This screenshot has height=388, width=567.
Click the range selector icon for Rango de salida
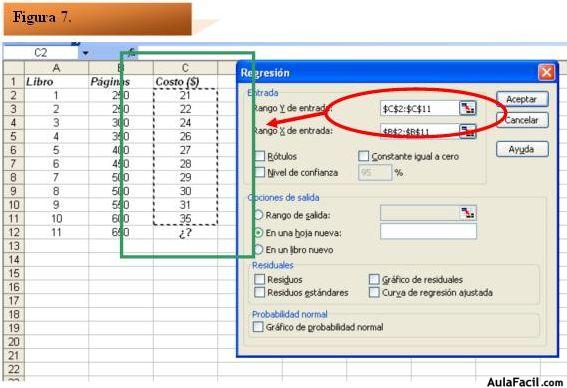point(468,213)
